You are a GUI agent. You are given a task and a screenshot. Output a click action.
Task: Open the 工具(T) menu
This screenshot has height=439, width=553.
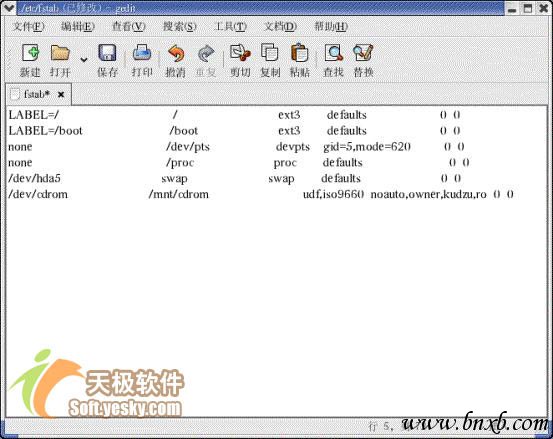[230, 26]
